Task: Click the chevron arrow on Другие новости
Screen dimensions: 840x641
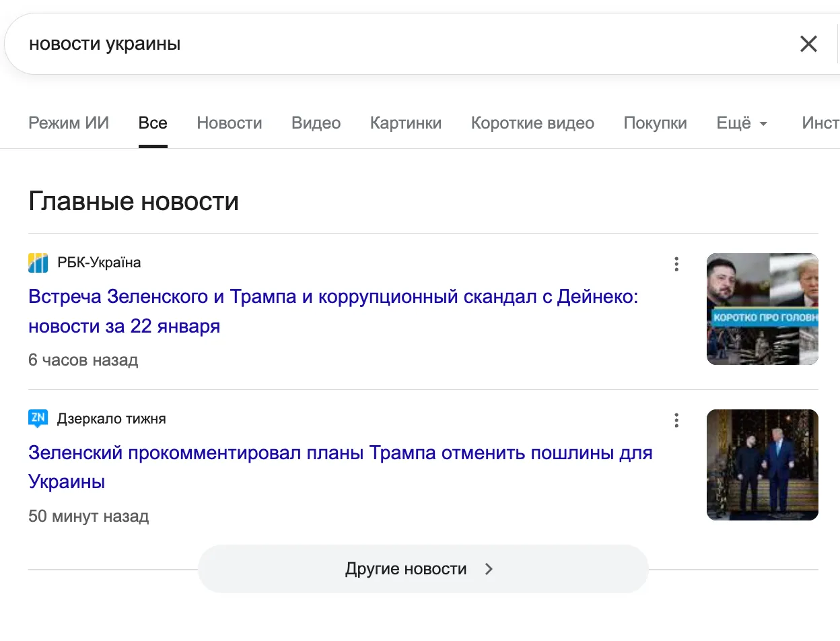Action: pos(489,568)
